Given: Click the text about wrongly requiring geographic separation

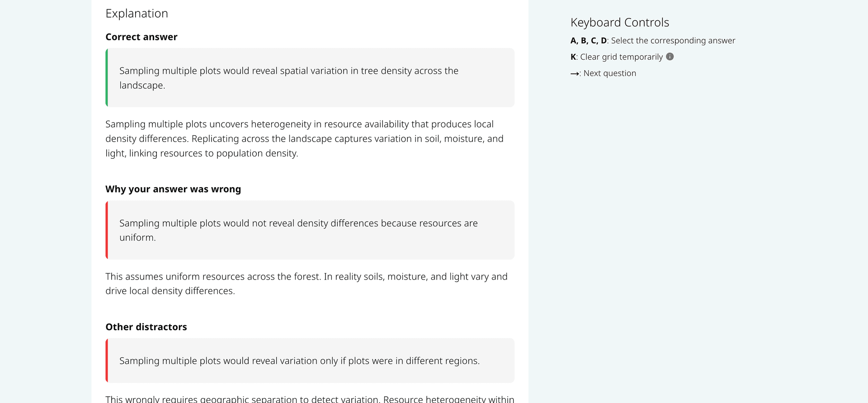Looking at the screenshot, I should (310, 399).
